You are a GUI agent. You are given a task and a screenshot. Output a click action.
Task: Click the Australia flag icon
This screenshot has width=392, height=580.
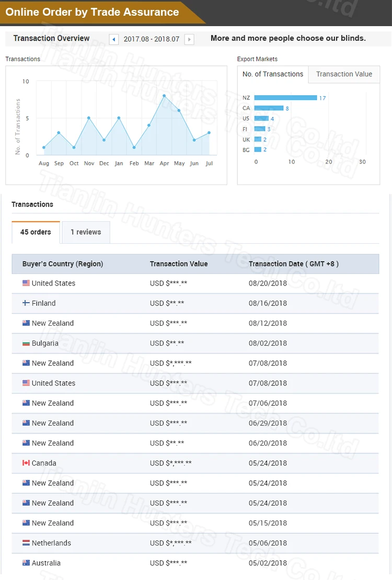[26, 563]
